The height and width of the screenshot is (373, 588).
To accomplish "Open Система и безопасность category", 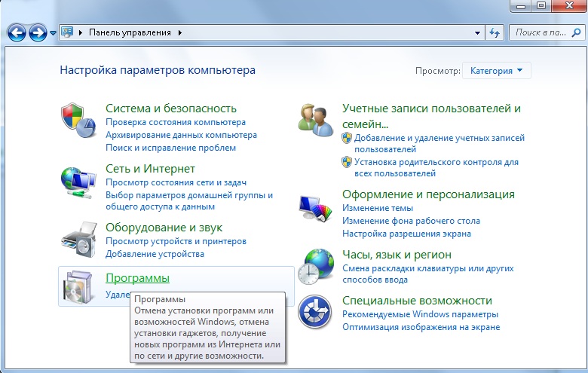I will pyautogui.click(x=171, y=108).
